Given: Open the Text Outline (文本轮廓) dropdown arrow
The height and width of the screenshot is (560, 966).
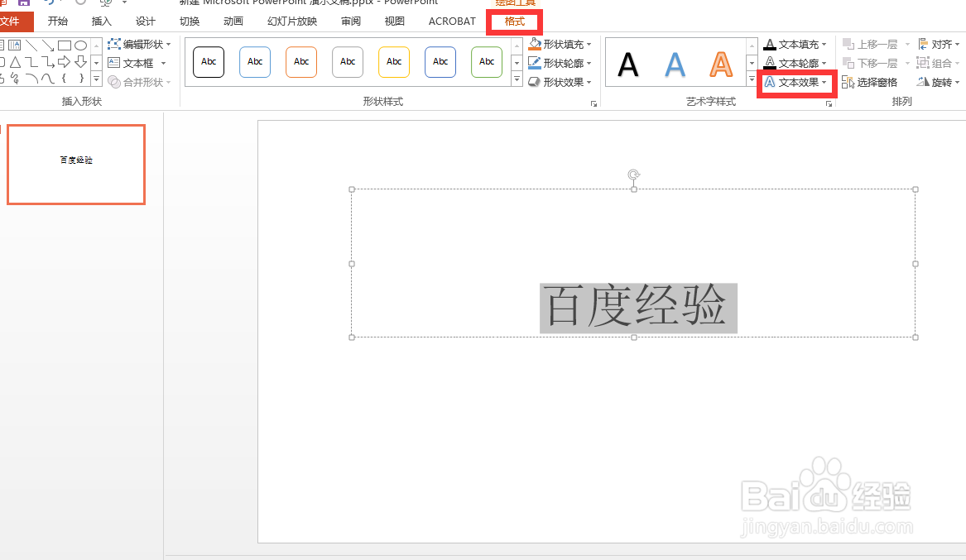Looking at the screenshot, I should coord(824,64).
